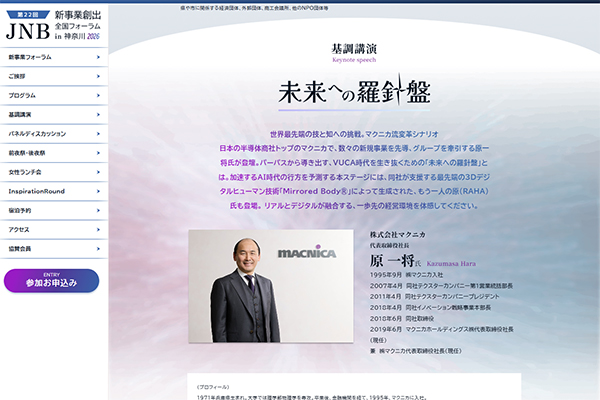Click the Macnica speaker photo

[x=271, y=286]
